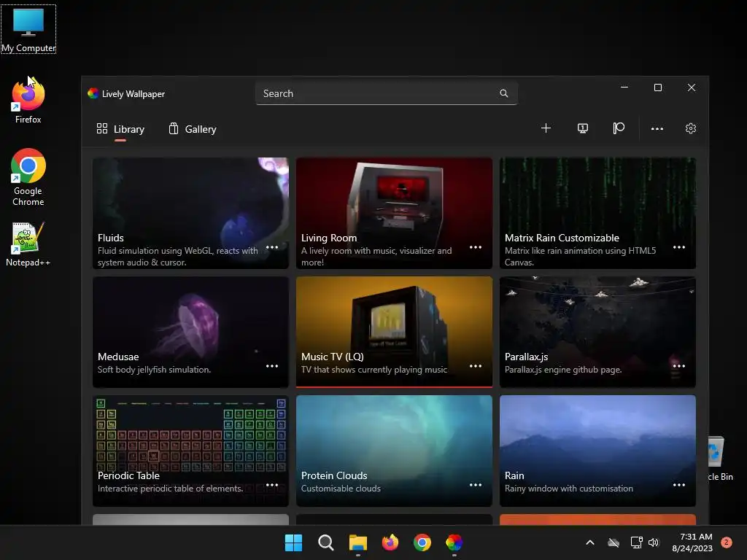The image size is (747, 560).
Task: Click the OneDrive cloud tray icon
Action: click(614, 542)
